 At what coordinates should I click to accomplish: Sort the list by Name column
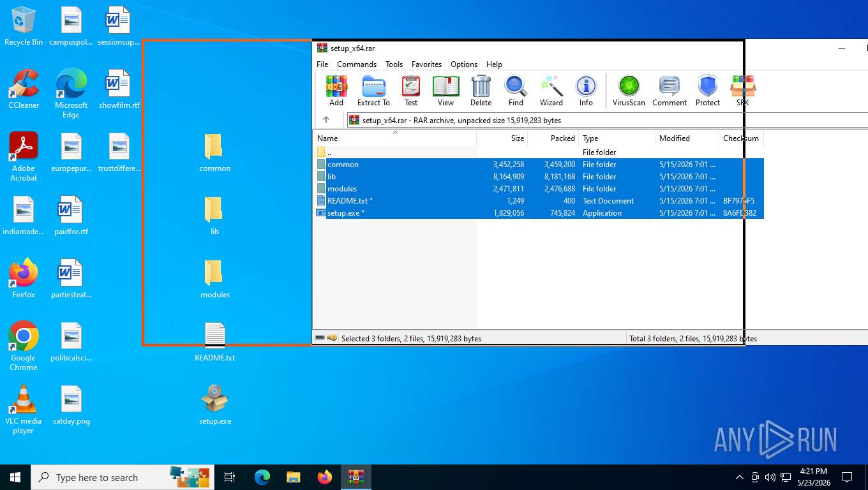pos(394,138)
